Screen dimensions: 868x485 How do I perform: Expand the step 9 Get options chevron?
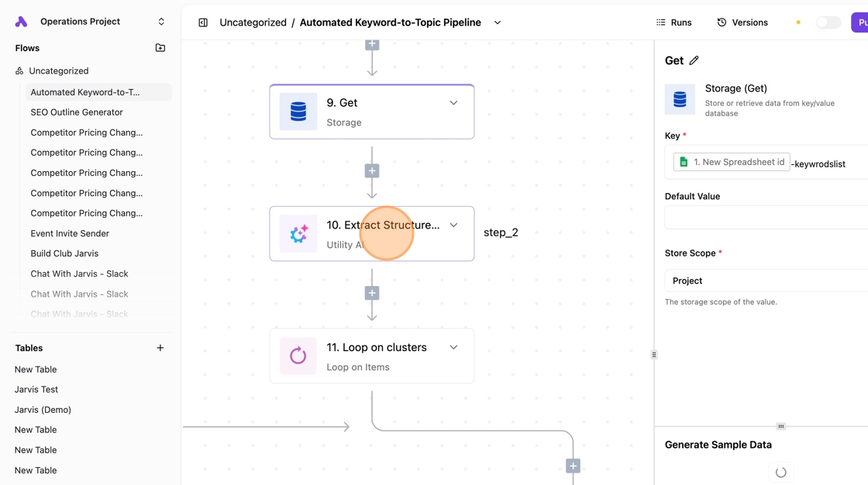click(x=453, y=103)
